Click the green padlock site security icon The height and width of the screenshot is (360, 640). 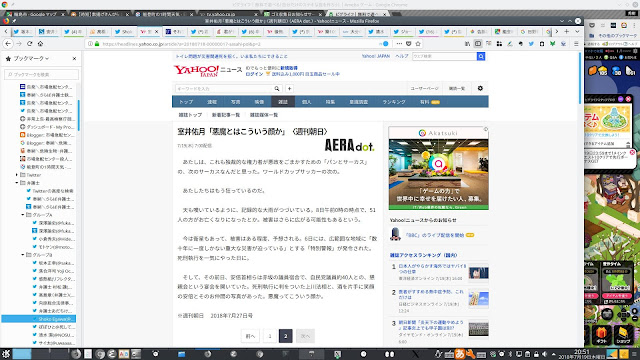[x=97, y=44]
